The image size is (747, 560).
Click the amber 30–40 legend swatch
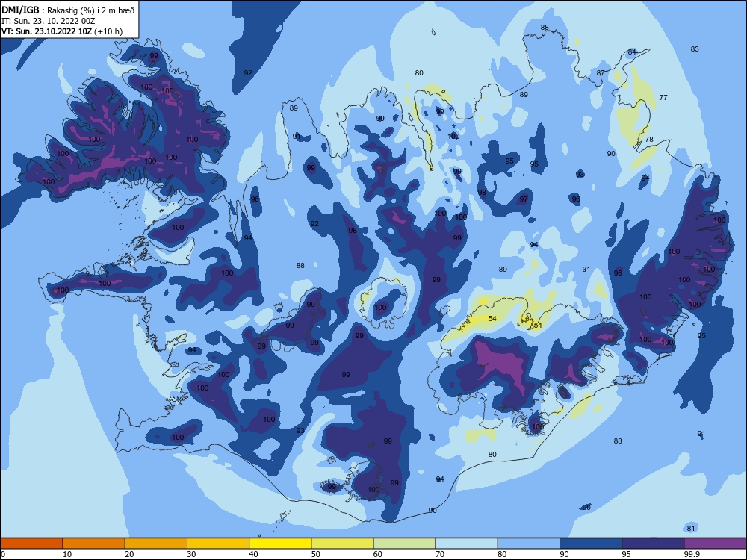[218, 544]
